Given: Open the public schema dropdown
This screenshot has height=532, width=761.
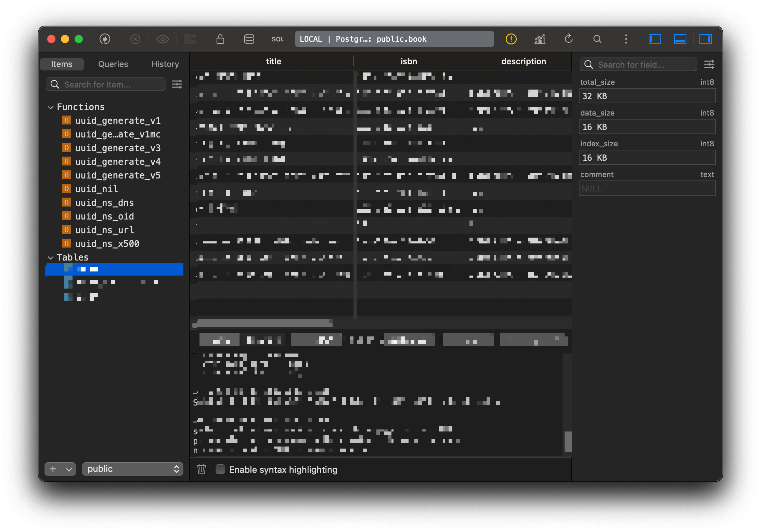Looking at the screenshot, I should tap(133, 469).
